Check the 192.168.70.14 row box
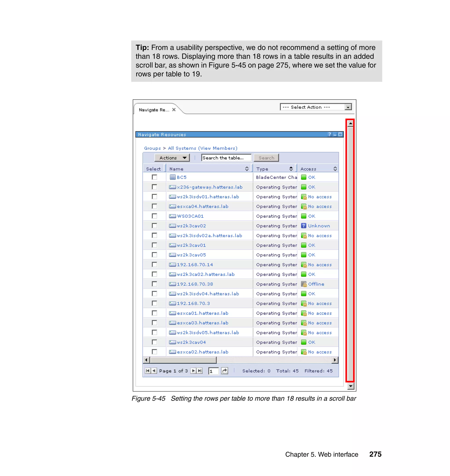 coord(154,264)
